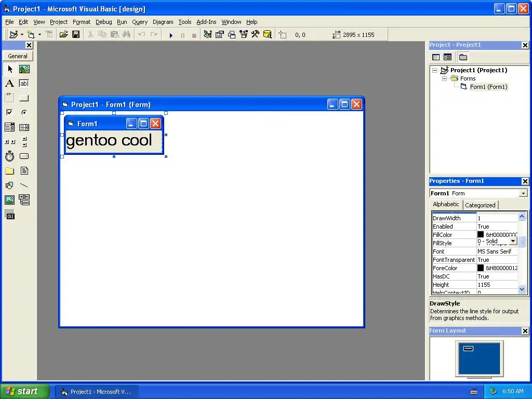Select the DirListBox folder tool
The height and width of the screenshot is (399, 532).
10,170
